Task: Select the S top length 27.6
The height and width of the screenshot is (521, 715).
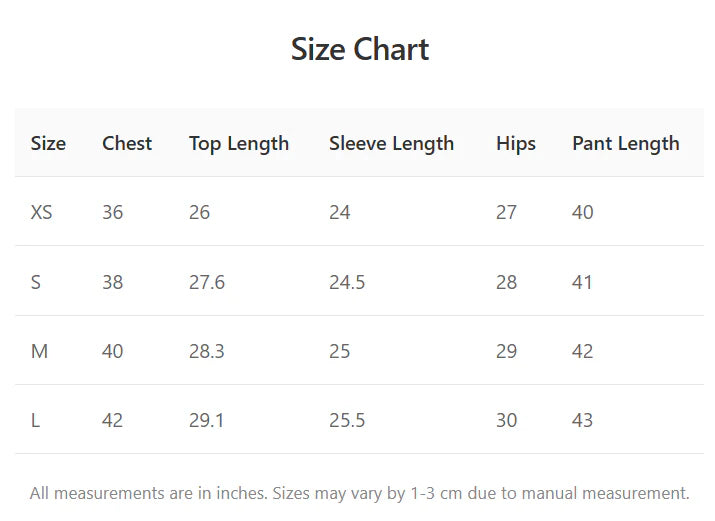Action: pos(207,282)
